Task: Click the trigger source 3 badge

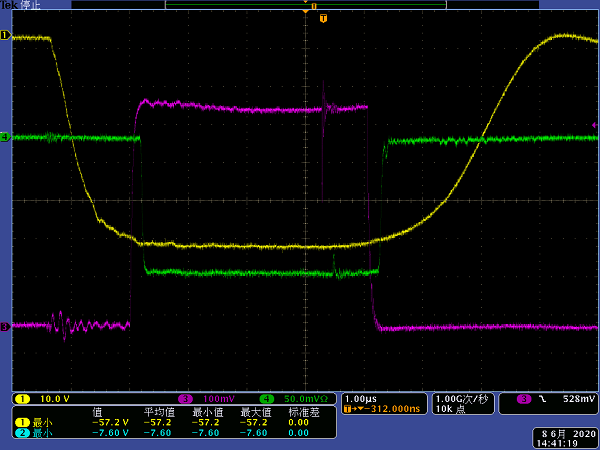Action: 523,398
